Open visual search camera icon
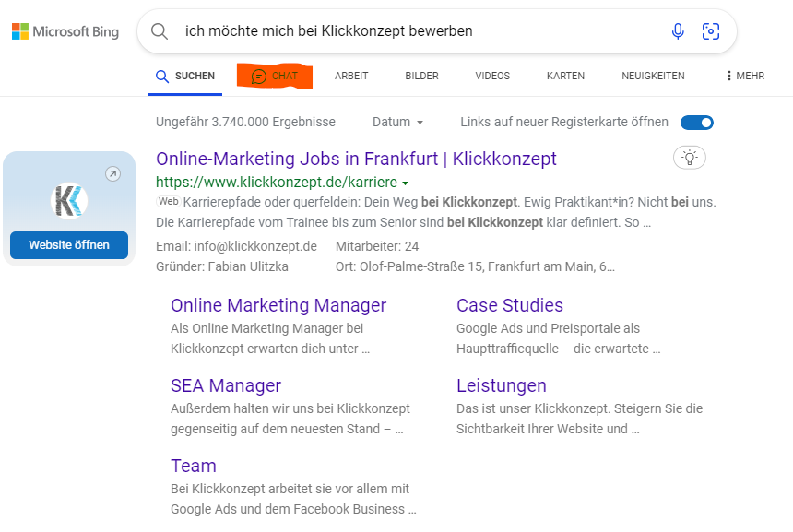Screen dimensions: 793x532 point(711,31)
